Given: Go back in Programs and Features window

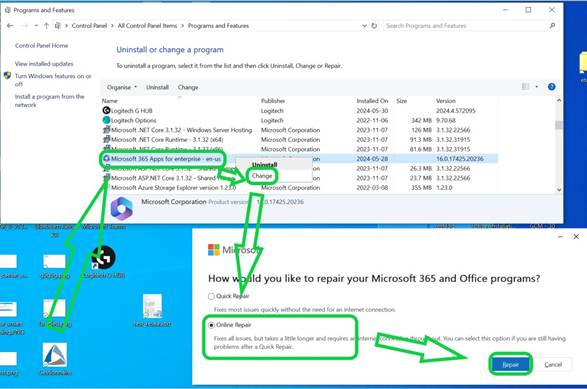Looking at the screenshot, I should [x=10, y=26].
